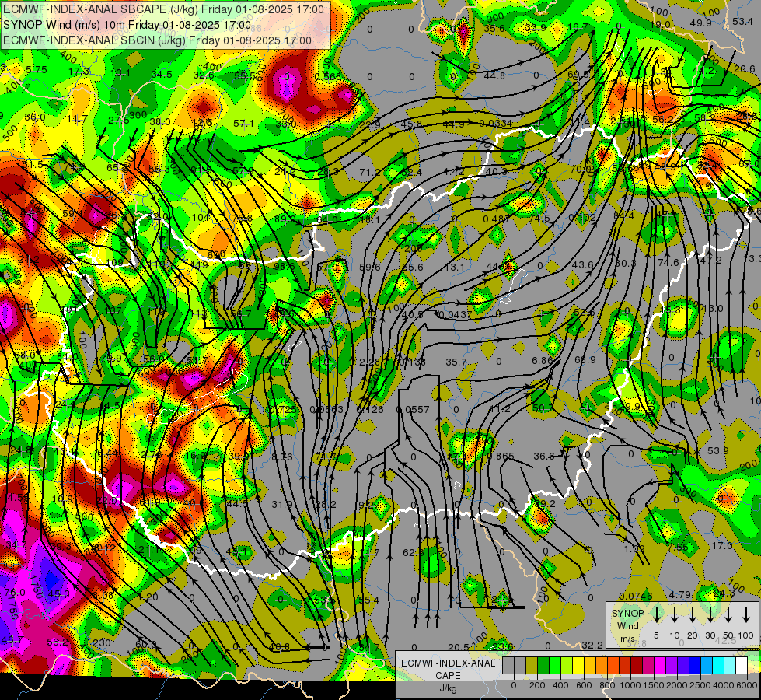This screenshot has width=761, height=700.
Task: Click the 0.865 value on the map
Action: tap(501, 456)
